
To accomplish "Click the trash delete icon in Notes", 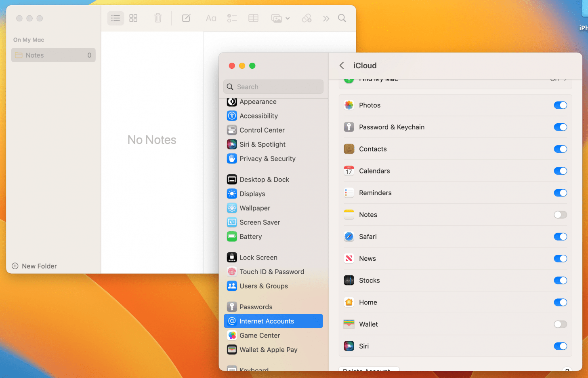I will click(158, 18).
